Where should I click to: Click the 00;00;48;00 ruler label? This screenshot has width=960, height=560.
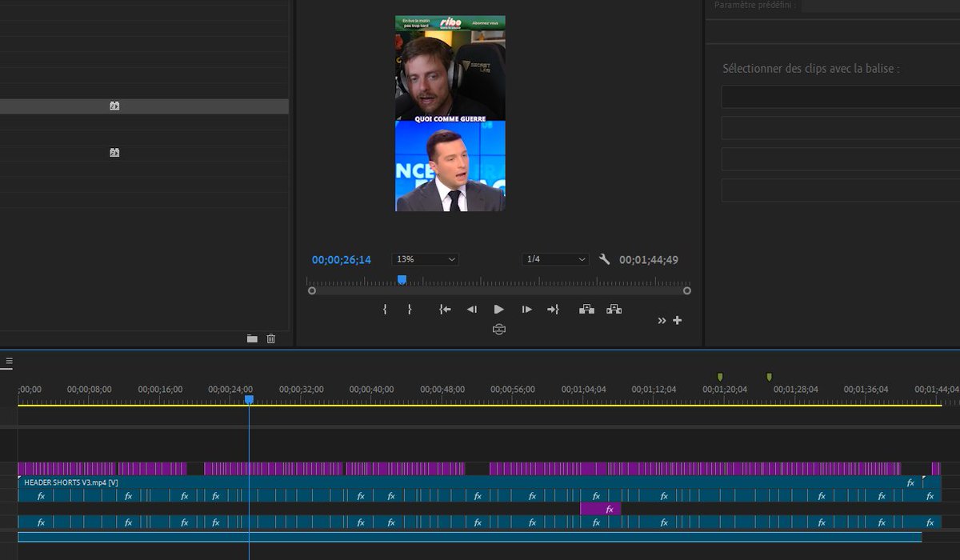tap(442, 390)
